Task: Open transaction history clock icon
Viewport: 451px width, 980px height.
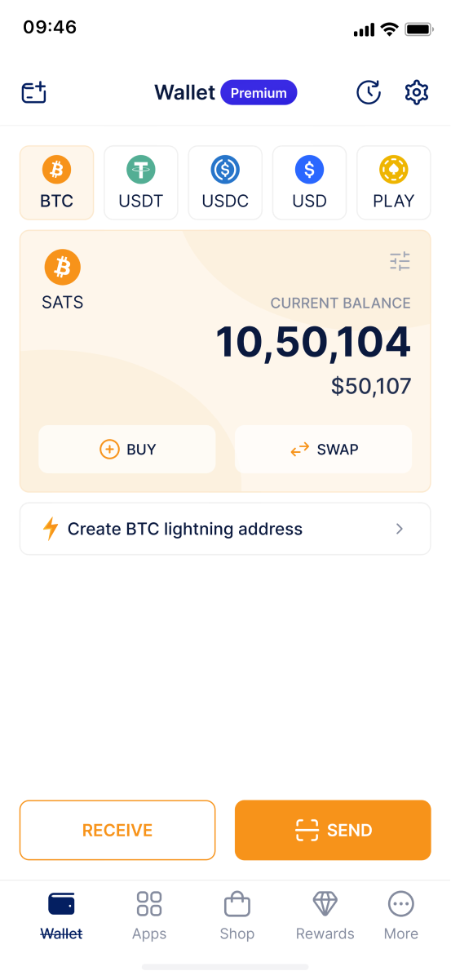Action: coord(369,92)
